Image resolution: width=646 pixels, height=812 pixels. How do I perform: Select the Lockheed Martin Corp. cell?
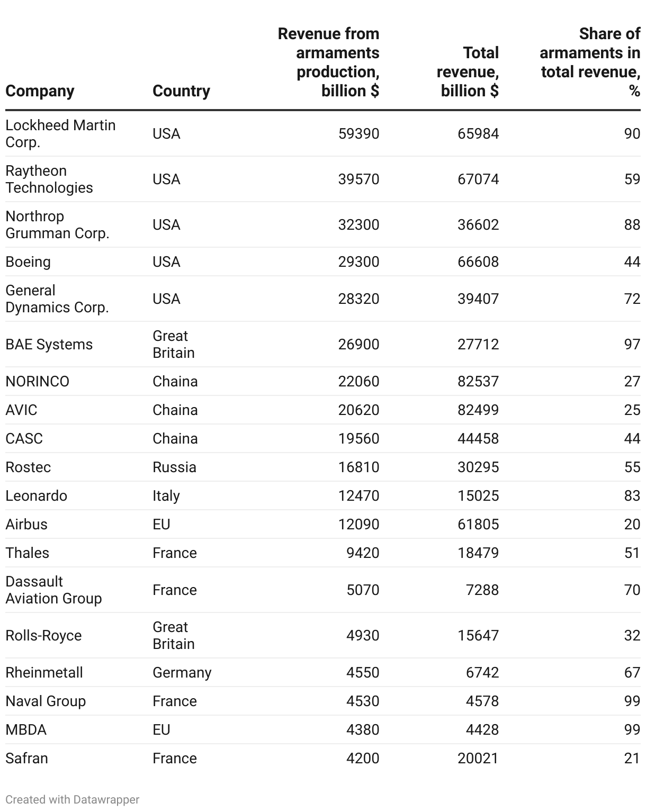tap(60, 134)
